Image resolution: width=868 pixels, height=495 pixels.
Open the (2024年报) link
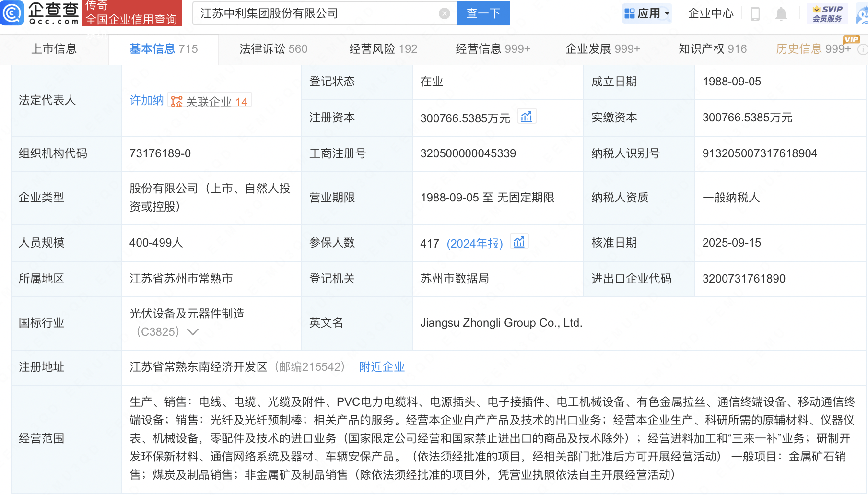(475, 244)
